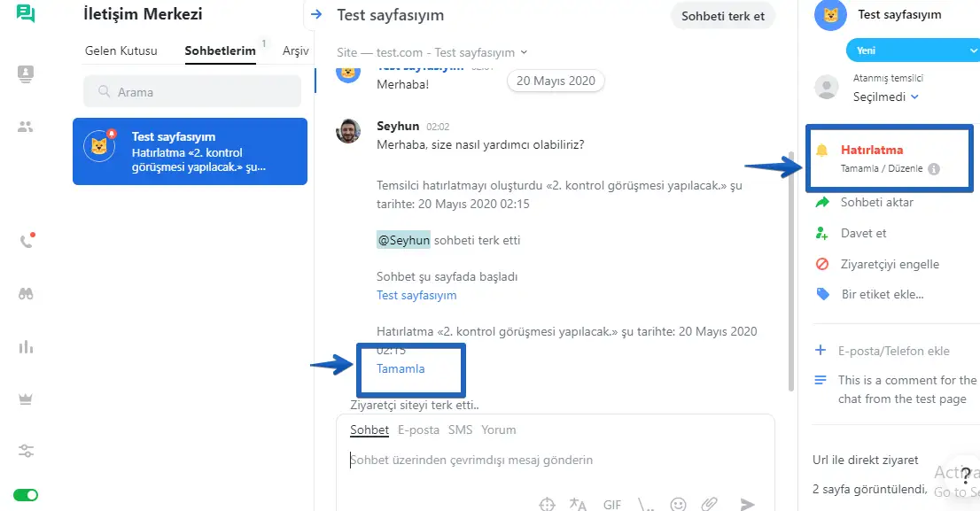
Task: Open the crown icon in left sidebar
Action: (26, 399)
